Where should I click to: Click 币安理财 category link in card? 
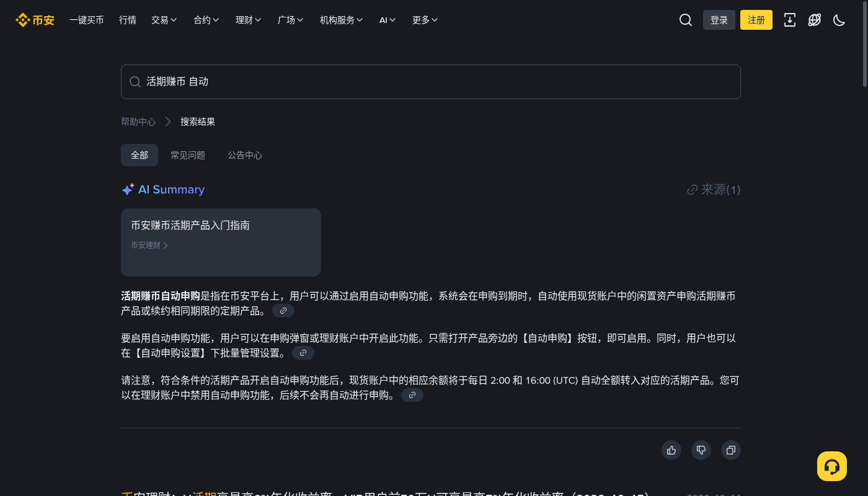tap(149, 245)
